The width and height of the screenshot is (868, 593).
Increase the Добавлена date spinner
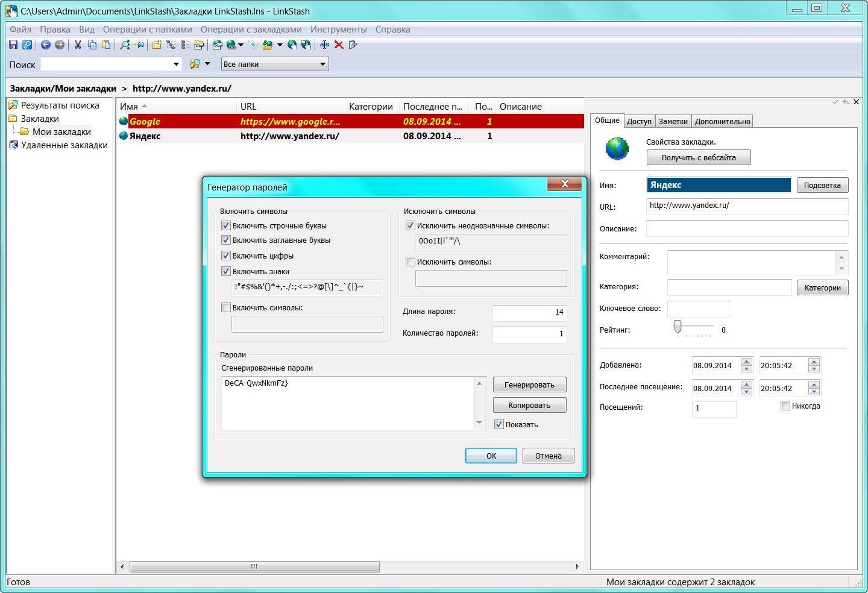tap(746, 362)
